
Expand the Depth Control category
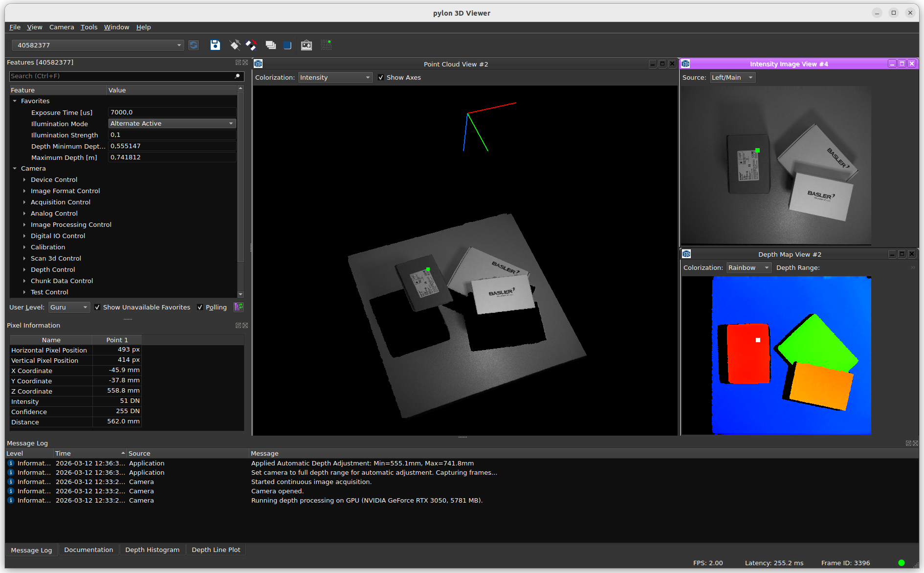point(25,269)
